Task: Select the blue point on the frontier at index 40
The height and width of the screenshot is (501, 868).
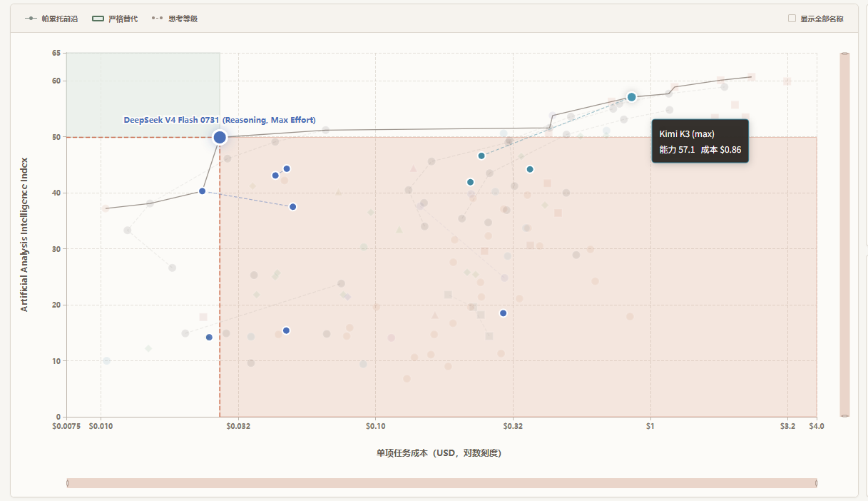Action: click(x=203, y=191)
